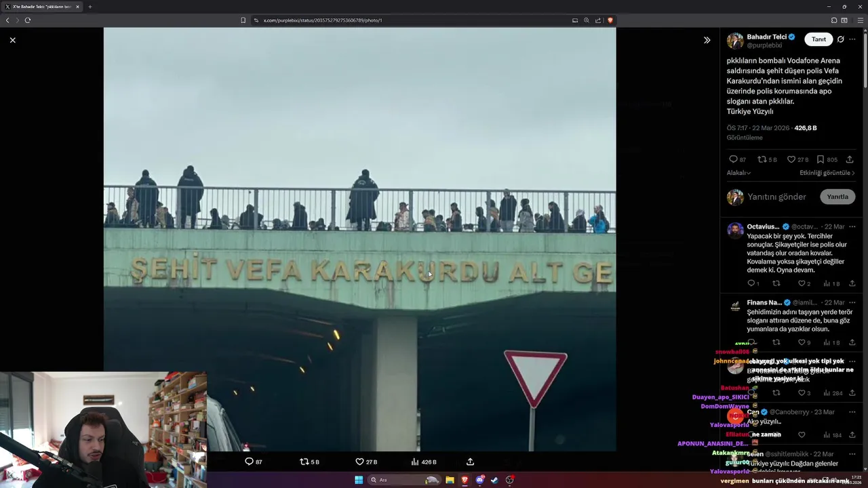Click the Yanıtla reply button
The image size is (868, 488).
coord(837,197)
